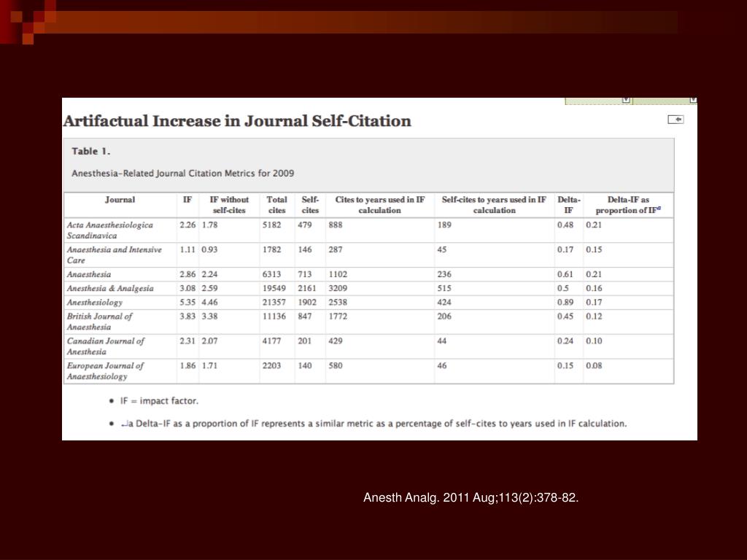Click IF without self-cites value 4.46
Viewport: 747px width, 560px height.
(209, 303)
